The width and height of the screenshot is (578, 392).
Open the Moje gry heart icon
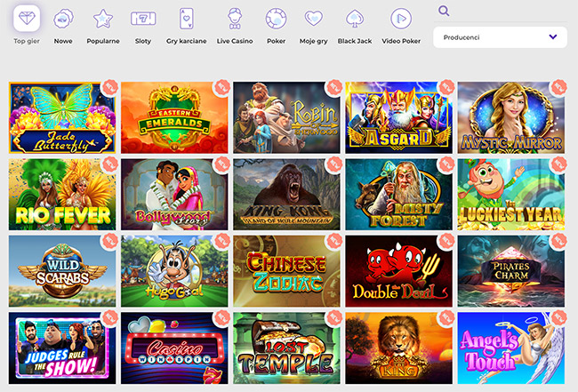313,18
